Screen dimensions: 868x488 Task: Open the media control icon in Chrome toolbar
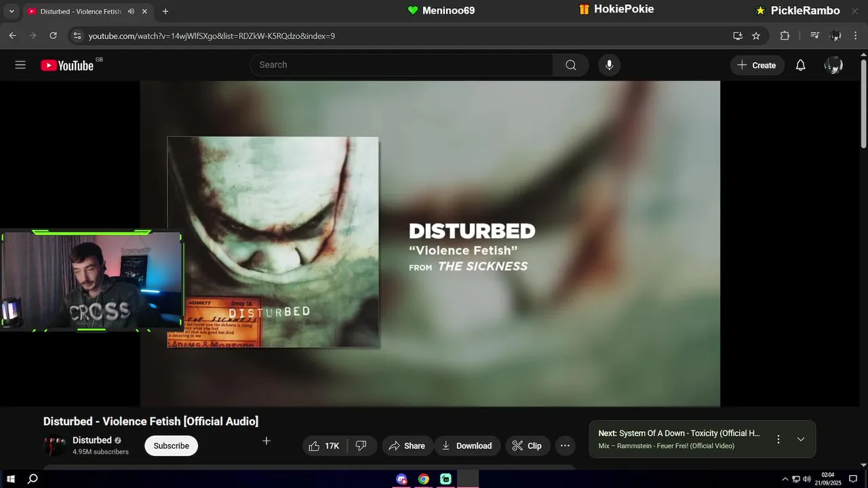pyautogui.click(x=815, y=35)
